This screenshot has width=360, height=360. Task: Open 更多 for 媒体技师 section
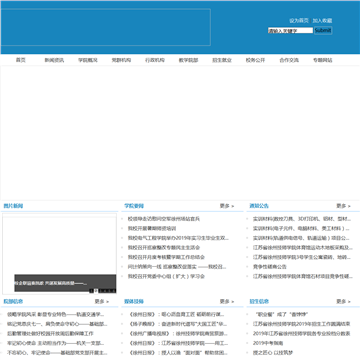coord(227,301)
